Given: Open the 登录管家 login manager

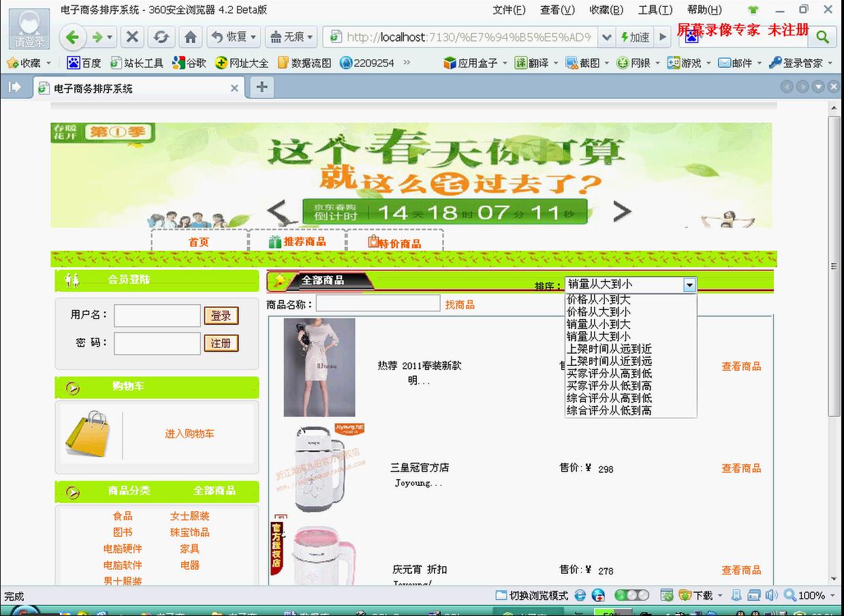Looking at the screenshot, I should pyautogui.click(x=796, y=63).
